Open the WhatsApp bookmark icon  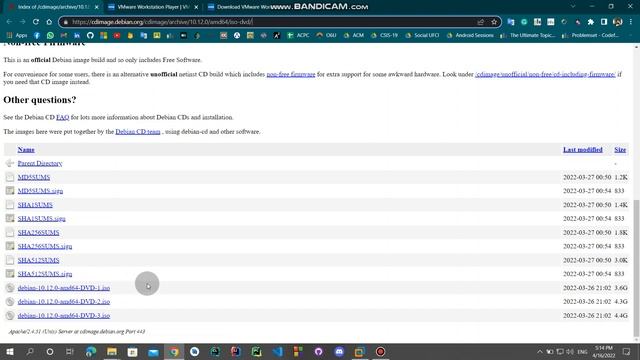click(50, 36)
